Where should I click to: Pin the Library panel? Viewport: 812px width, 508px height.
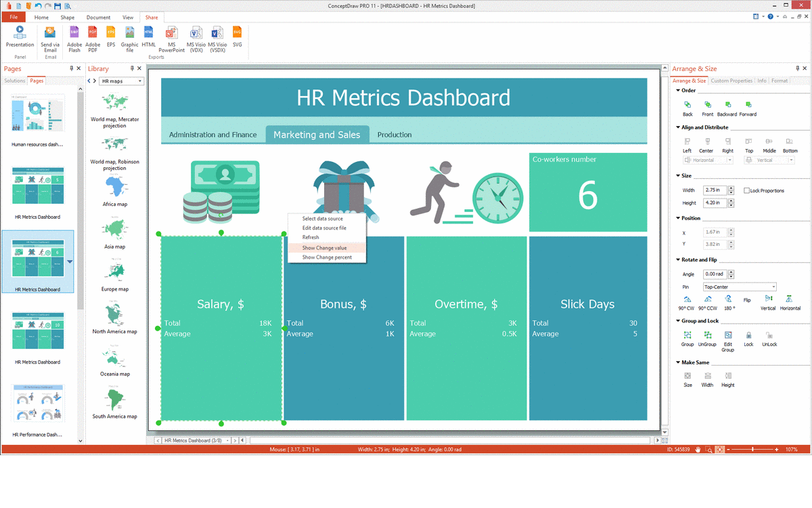click(132, 68)
